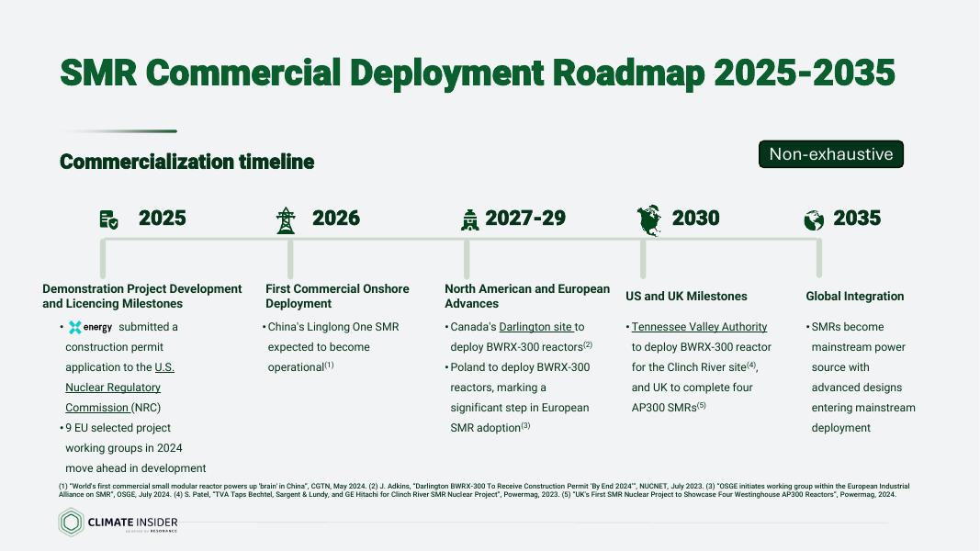Image resolution: width=980 pixels, height=551 pixels.
Task: Click heading Demonstration Project Development and Licencing Milestones
Action: (141, 296)
